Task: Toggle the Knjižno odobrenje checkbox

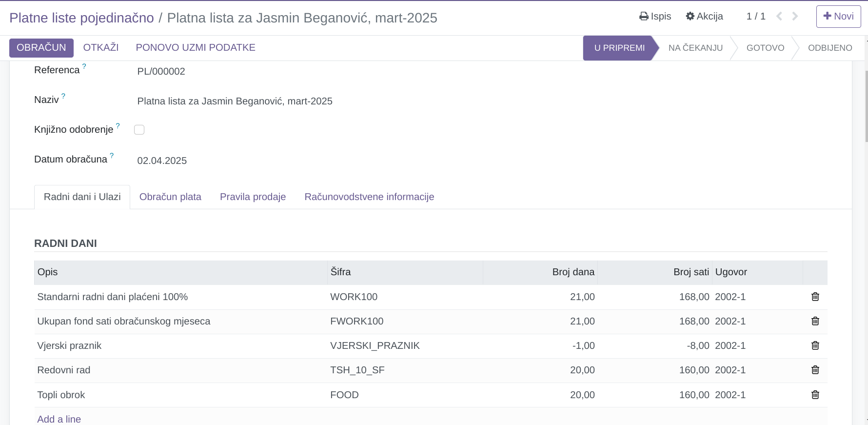Action: click(x=139, y=130)
